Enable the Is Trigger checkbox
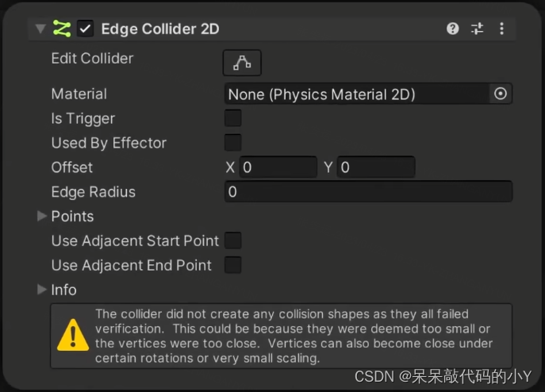545x392 pixels. pos(233,118)
